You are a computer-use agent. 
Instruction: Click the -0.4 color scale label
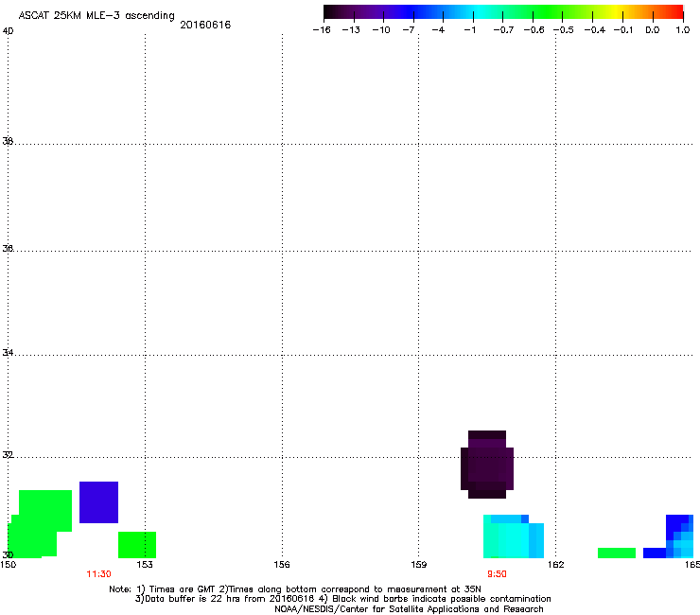tap(595, 30)
